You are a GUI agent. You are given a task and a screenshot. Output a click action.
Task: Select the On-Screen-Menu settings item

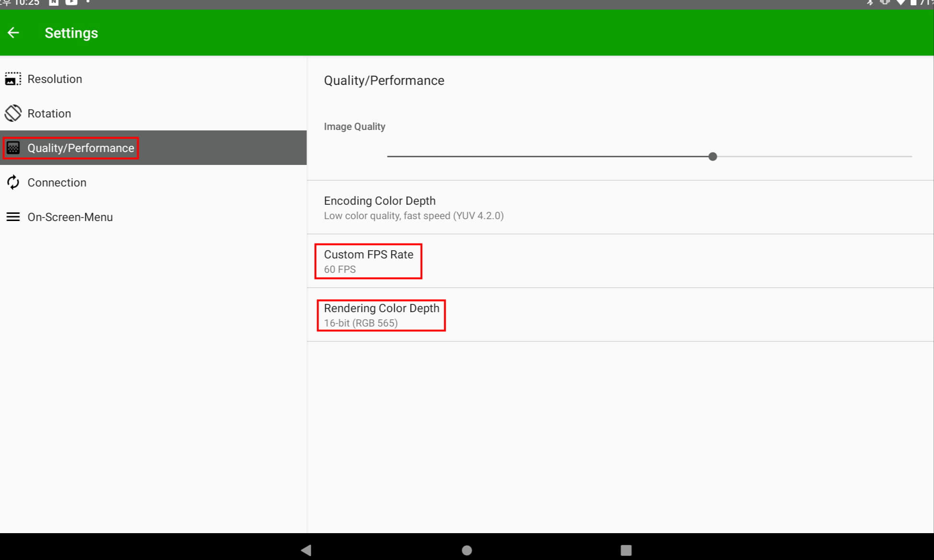pyautogui.click(x=70, y=217)
